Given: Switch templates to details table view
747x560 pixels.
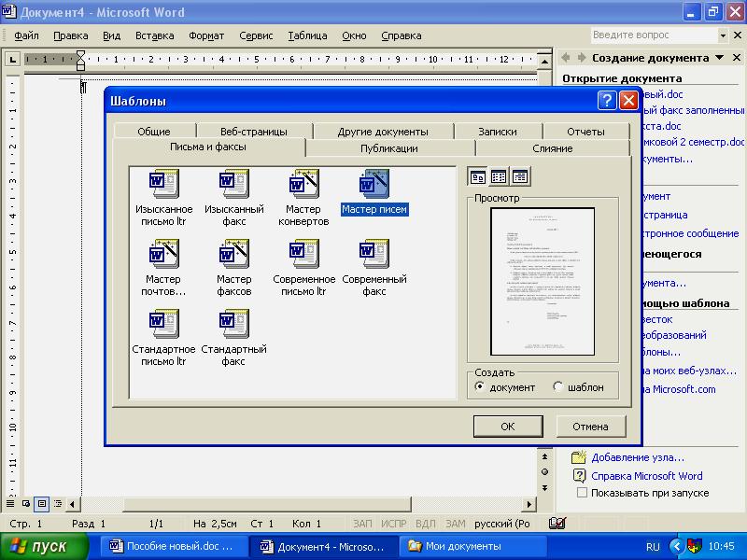Looking at the screenshot, I should pos(520,177).
